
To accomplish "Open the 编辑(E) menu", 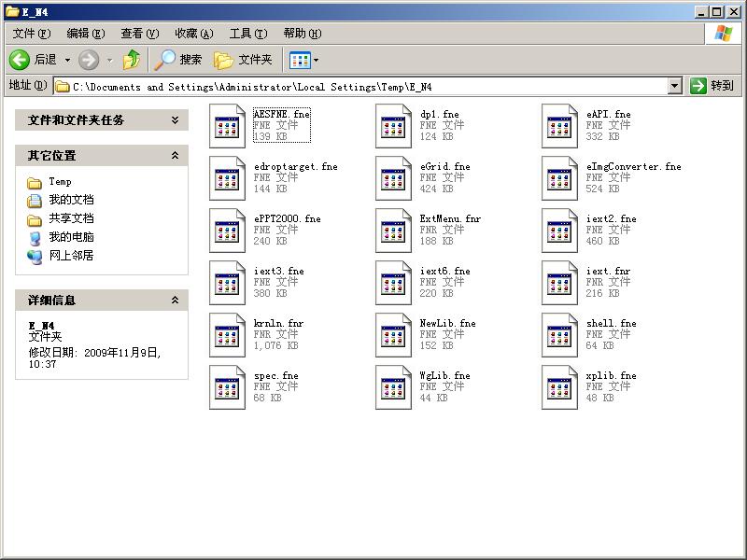I will [x=86, y=34].
